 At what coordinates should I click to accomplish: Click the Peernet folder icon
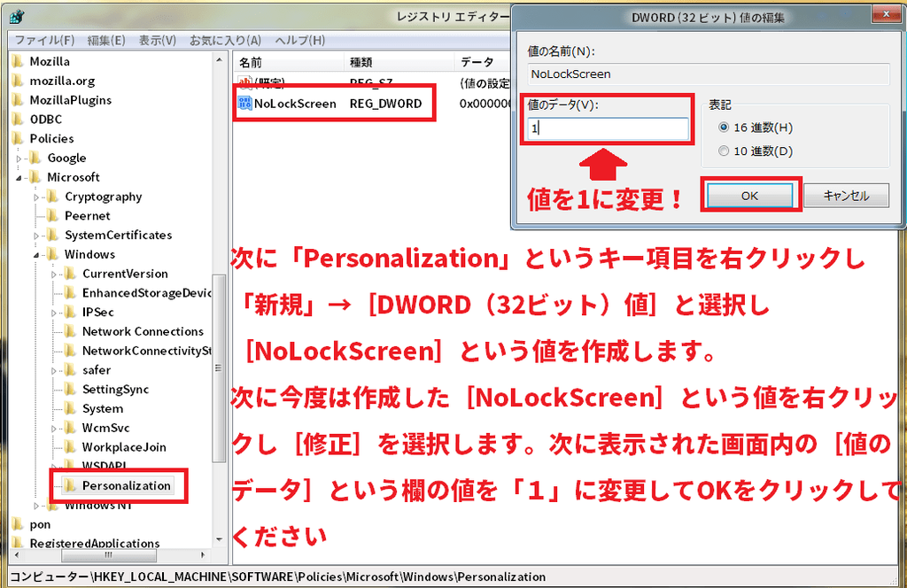pyautogui.click(x=52, y=216)
